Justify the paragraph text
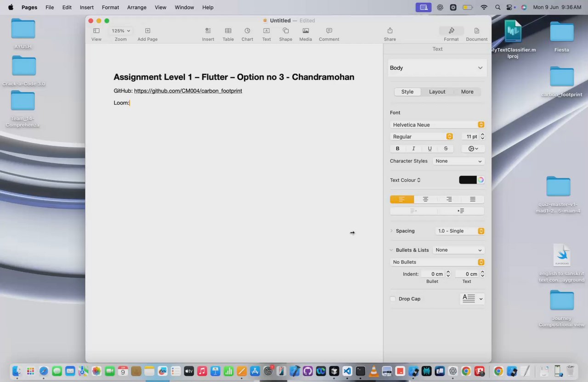 coord(473,199)
